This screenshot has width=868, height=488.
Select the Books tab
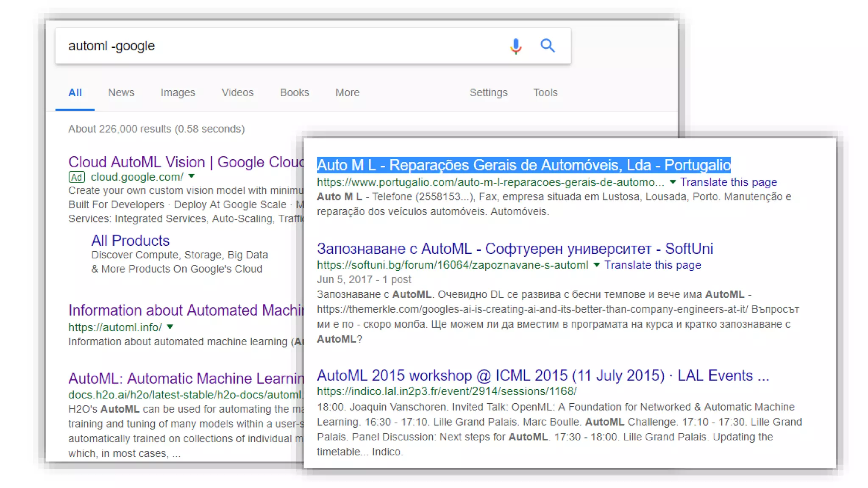[294, 92]
